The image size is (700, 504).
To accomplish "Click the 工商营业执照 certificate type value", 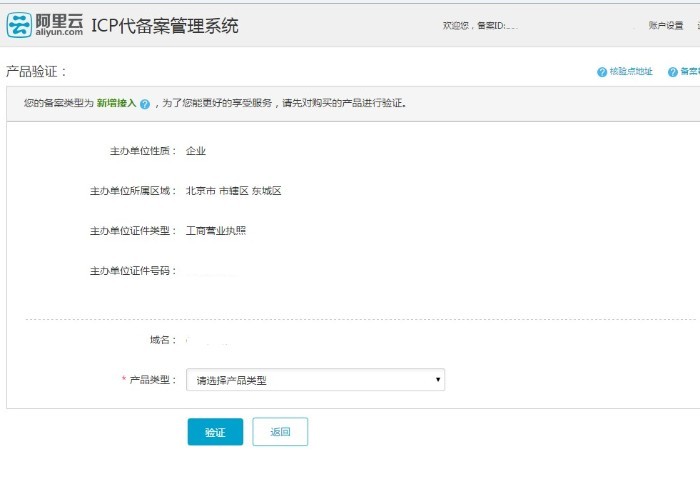I will click(215, 231).
